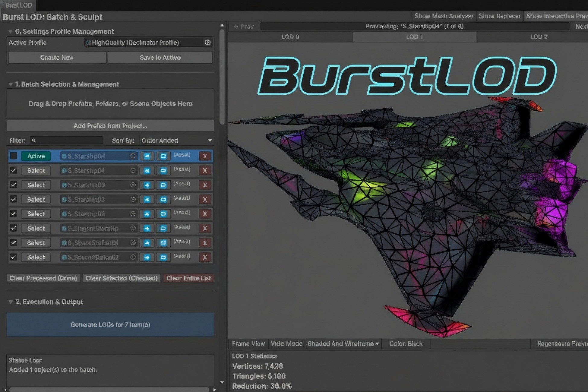Click the profile options gear next to Active Profile
This screenshot has width=588, height=392.
tap(207, 43)
